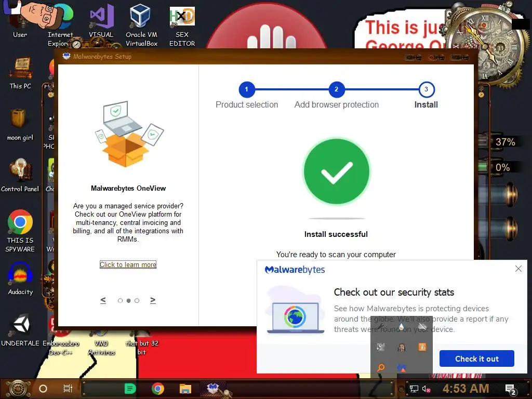
Task: Switch to the Malwarebytes Setup taskbar item
Action: pos(213,389)
